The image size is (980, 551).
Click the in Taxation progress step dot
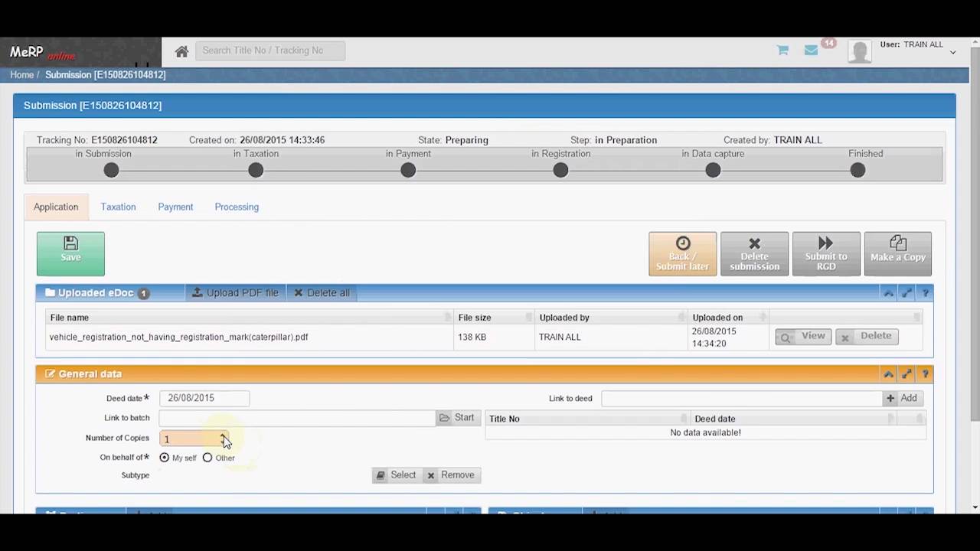click(256, 170)
